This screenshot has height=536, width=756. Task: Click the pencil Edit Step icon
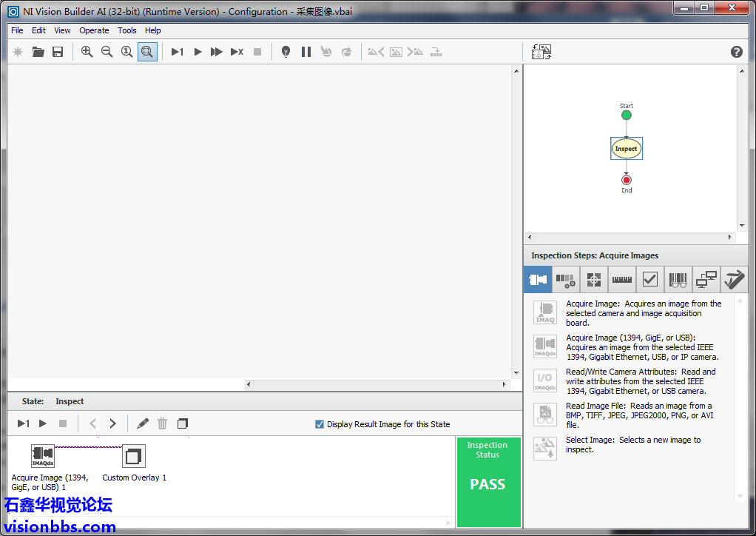pyautogui.click(x=143, y=423)
